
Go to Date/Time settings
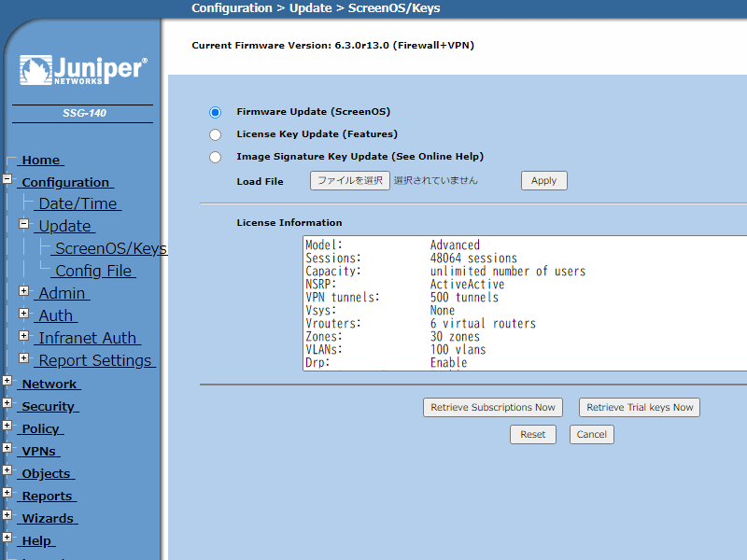tap(78, 203)
